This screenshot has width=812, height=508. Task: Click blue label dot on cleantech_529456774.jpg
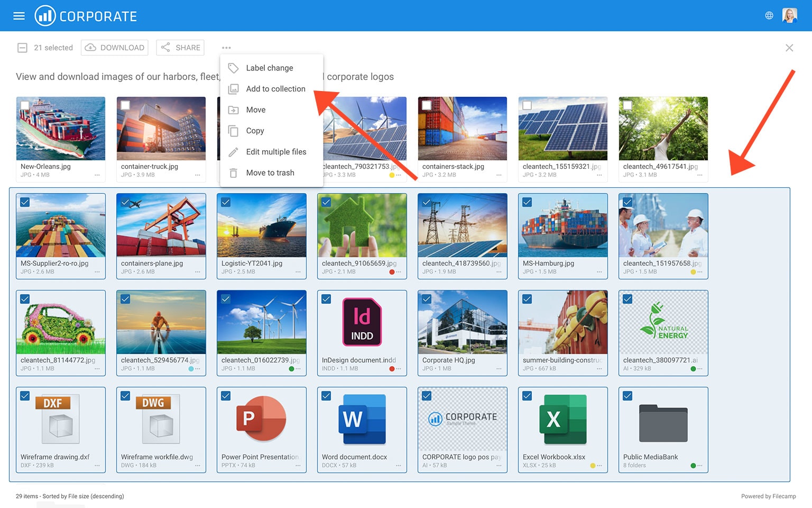click(191, 369)
